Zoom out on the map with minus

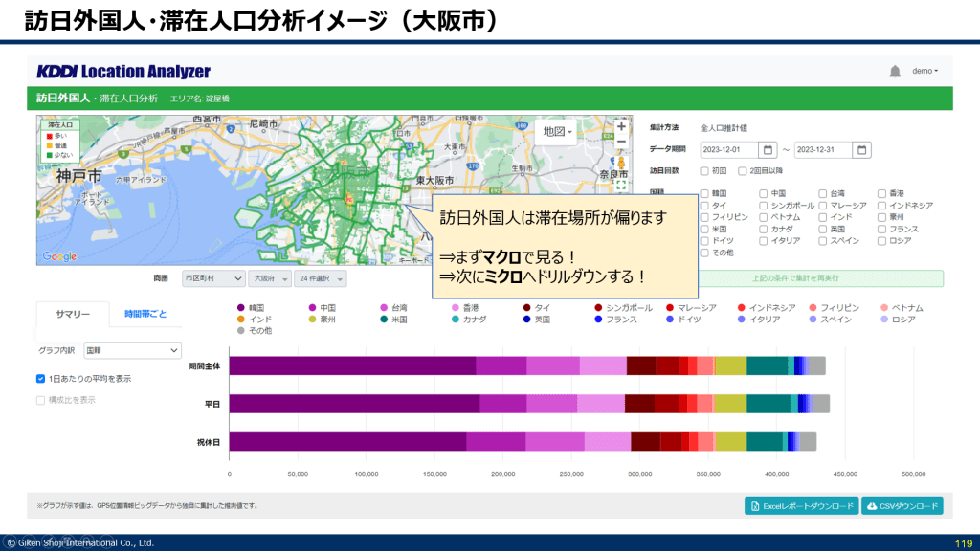click(x=620, y=142)
